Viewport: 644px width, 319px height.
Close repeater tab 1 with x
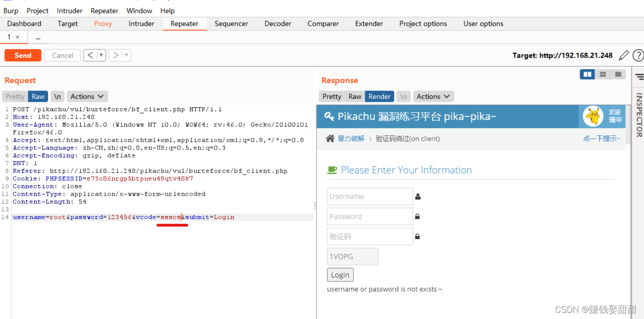(x=18, y=37)
